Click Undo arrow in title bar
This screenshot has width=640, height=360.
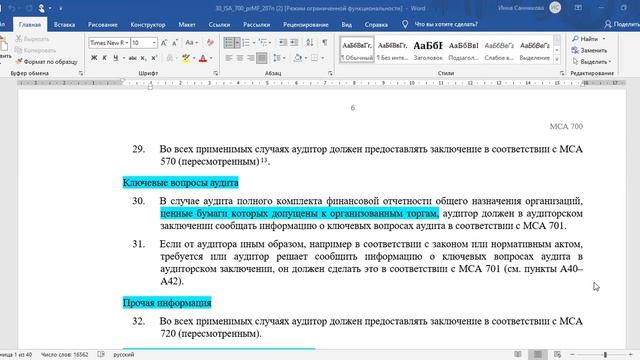[x=11, y=8]
